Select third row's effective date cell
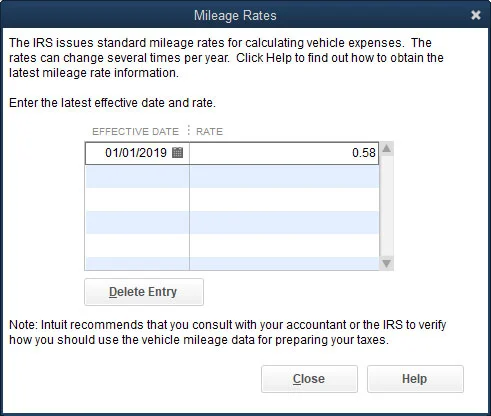This screenshot has width=491, height=416. [x=137, y=199]
